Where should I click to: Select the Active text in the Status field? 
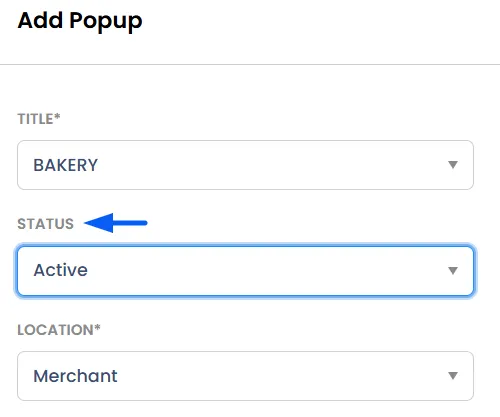click(x=61, y=270)
